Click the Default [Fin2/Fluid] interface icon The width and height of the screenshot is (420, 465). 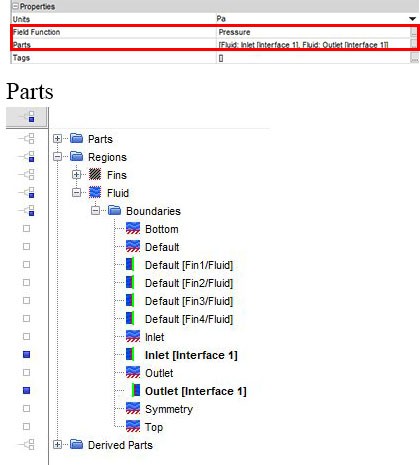(130, 282)
